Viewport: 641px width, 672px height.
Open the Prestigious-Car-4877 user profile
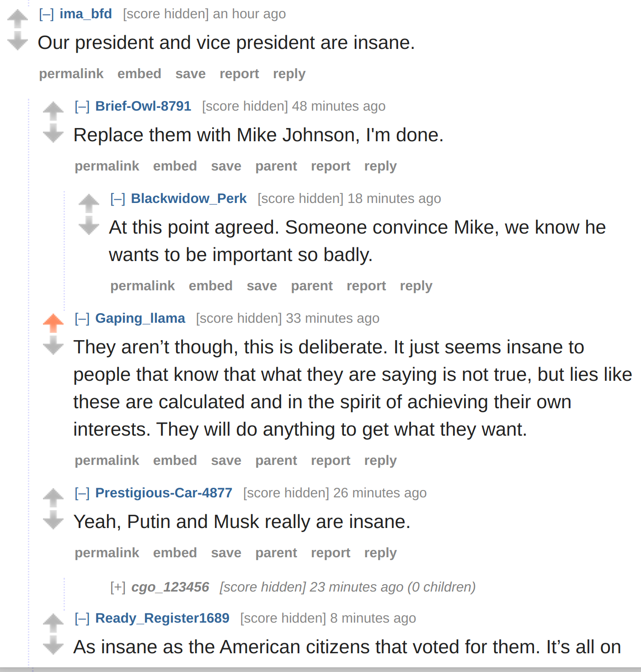pos(164,493)
